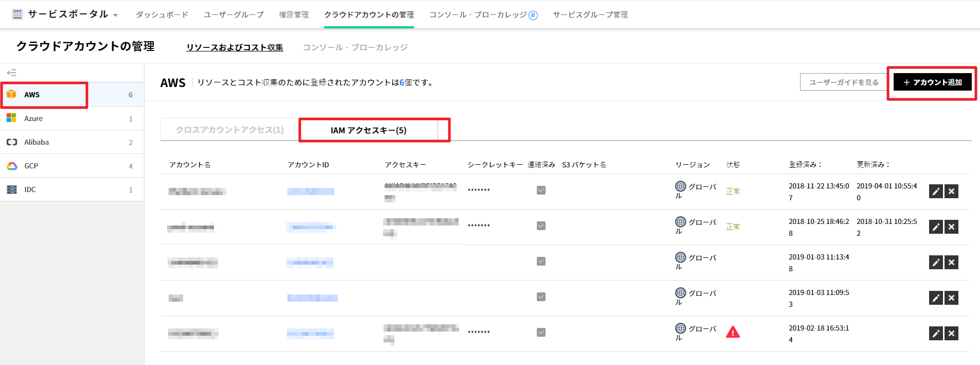Select Azure in the cloud provider list
The height and width of the screenshot is (365, 980).
pos(33,118)
